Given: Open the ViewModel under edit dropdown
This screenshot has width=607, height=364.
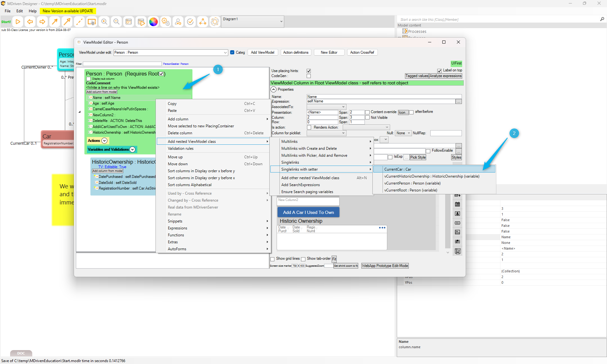Looking at the screenshot, I should [x=225, y=52].
